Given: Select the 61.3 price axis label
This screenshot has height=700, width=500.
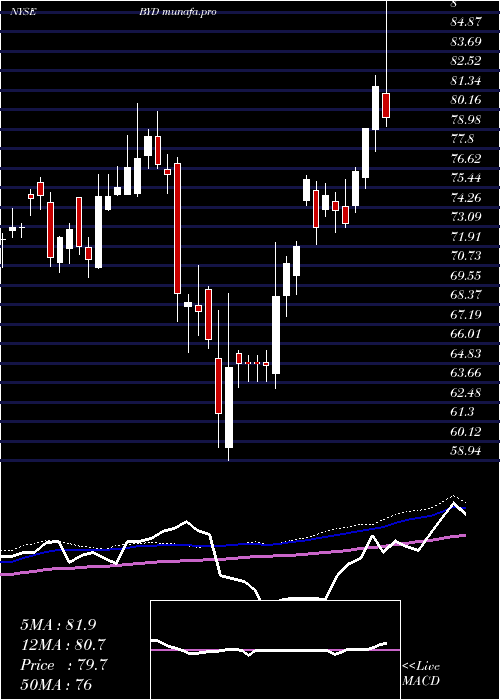Looking at the screenshot, I should coord(462,411).
